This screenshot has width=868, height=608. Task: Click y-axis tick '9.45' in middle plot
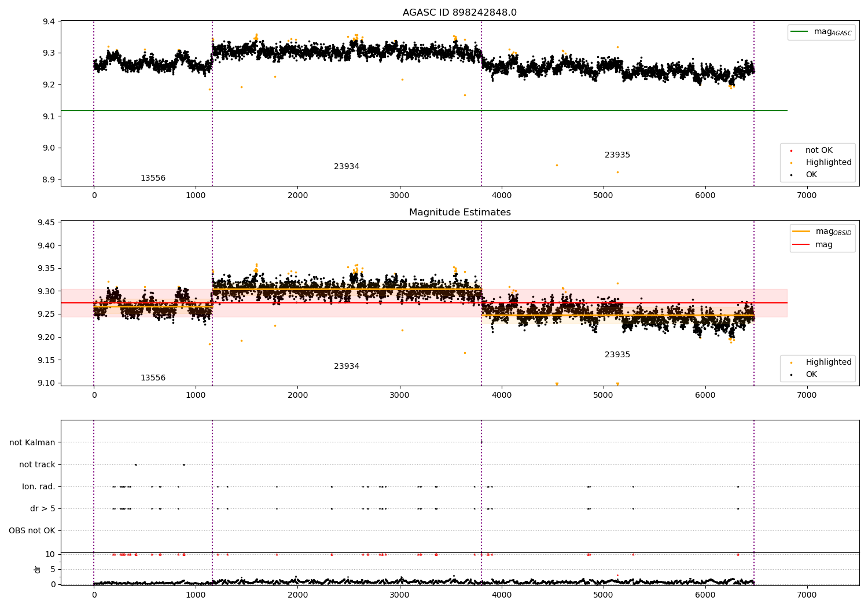[47, 223]
